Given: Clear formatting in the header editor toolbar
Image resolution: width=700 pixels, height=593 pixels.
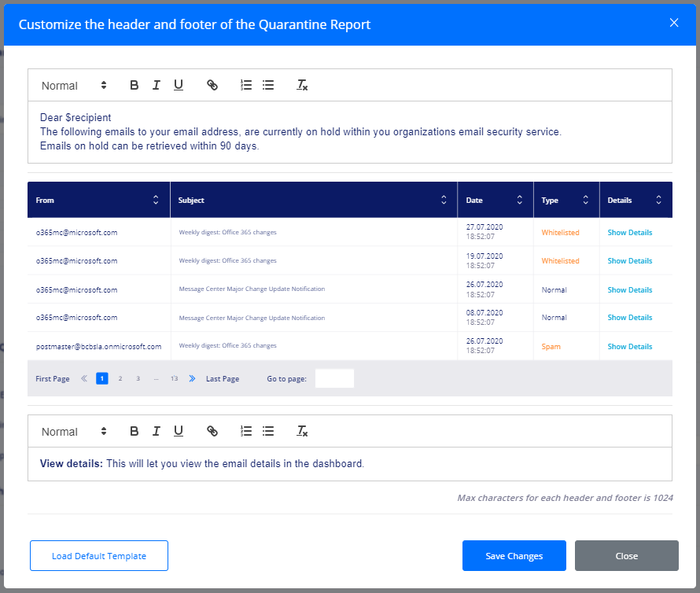Looking at the screenshot, I should coord(302,85).
